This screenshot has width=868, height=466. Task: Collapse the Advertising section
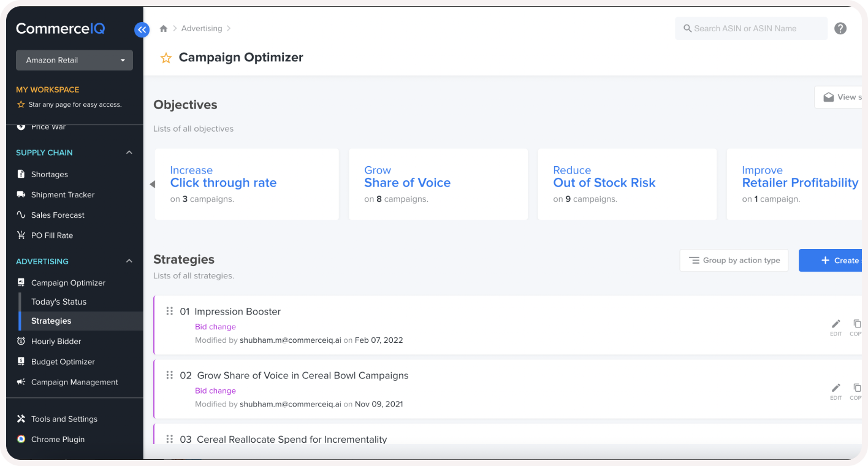click(x=129, y=261)
